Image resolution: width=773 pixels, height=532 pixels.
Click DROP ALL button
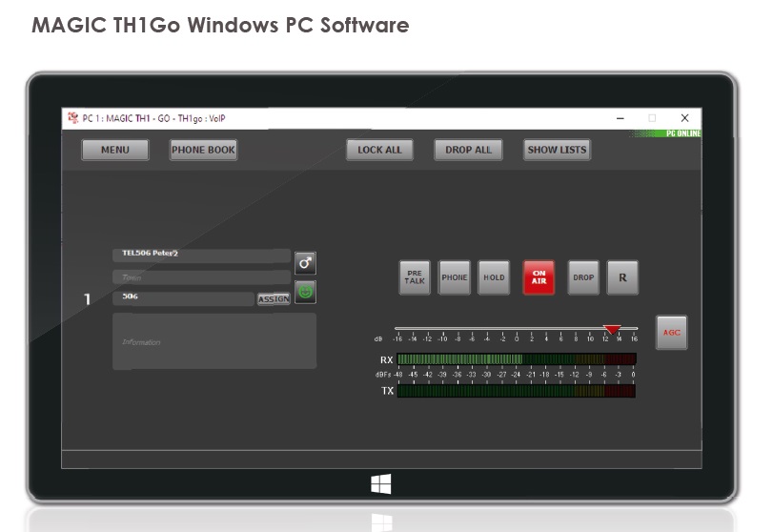coord(468,150)
